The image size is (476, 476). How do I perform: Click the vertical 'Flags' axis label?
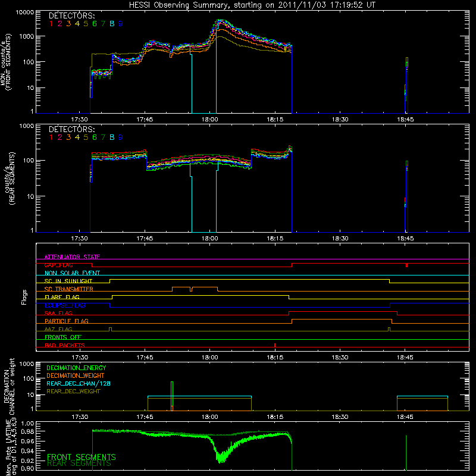pos(24,297)
